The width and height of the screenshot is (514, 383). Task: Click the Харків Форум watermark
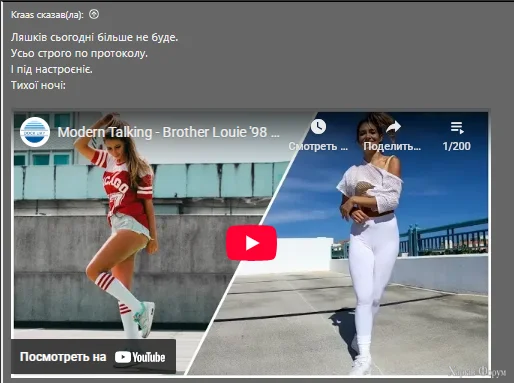pyautogui.click(x=477, y=371)
